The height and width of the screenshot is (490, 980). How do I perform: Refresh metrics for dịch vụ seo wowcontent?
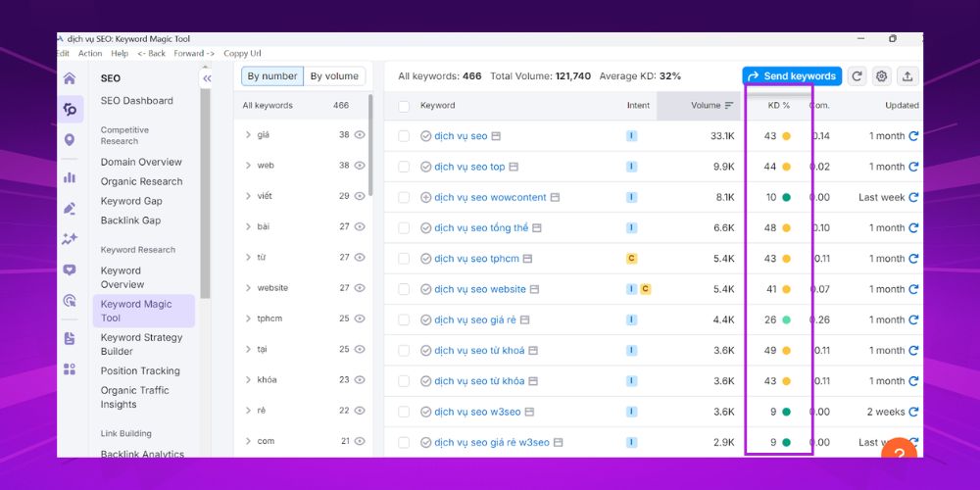913,197
